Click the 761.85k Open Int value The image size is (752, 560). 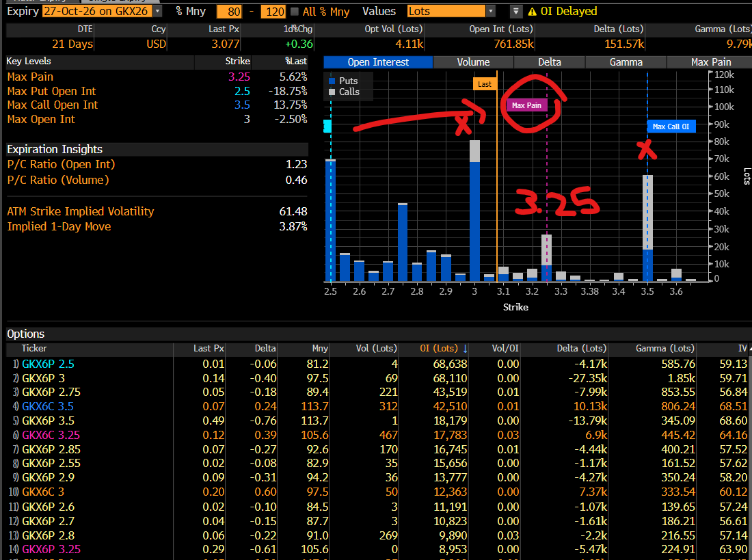[513, 44]
